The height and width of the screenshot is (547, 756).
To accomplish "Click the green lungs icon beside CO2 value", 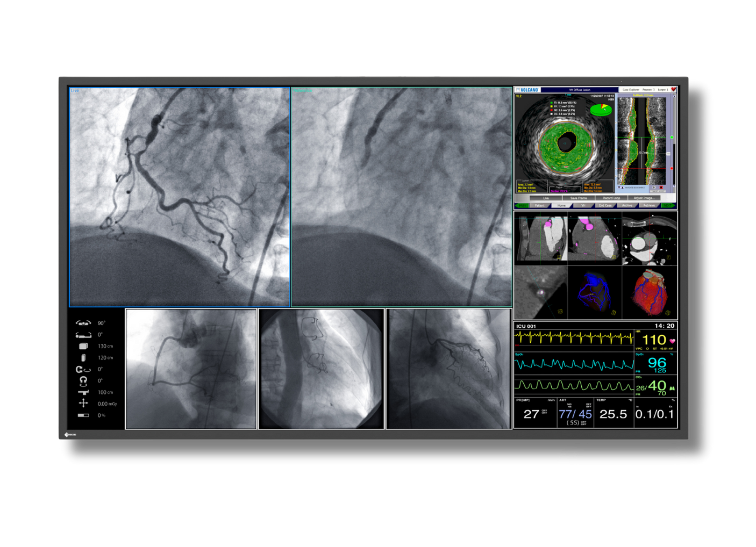I will click(672, 387).
